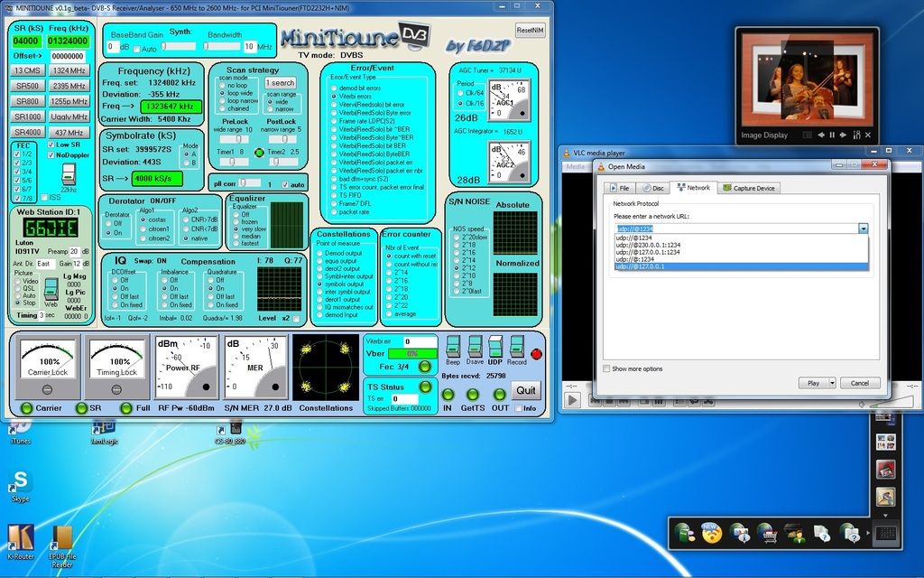Adjust the Bandwidth slider

(x=222, y=46)
